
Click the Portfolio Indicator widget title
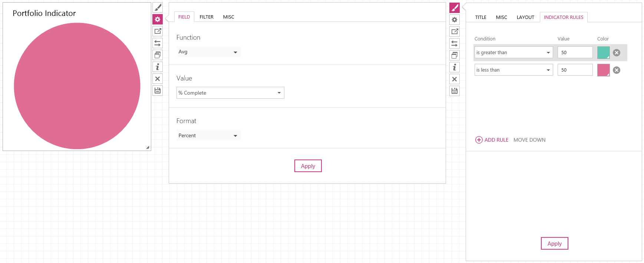(44, 13)
